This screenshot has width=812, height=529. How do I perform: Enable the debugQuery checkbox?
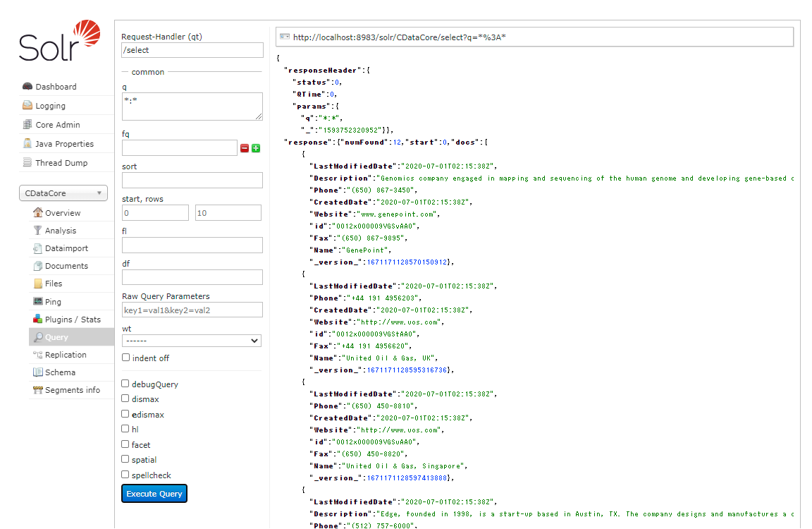pyautogui.click(x=125, y=384)
